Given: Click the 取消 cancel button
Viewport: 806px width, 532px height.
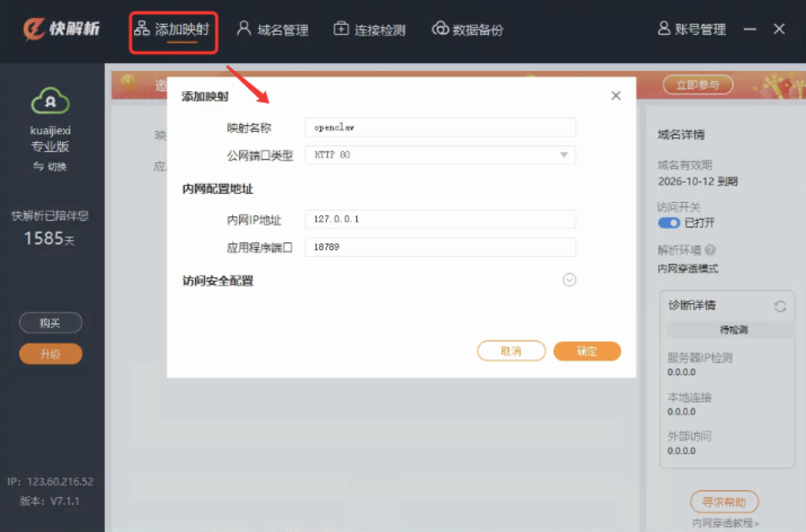Looking at the screenshot, I should pos(511,351).
